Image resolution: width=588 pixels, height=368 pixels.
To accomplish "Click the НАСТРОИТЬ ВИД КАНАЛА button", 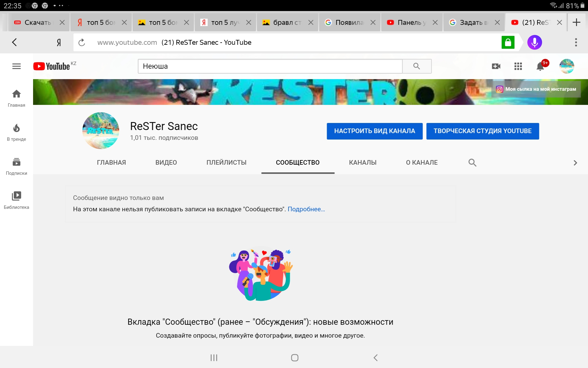I will pos(374,131).
